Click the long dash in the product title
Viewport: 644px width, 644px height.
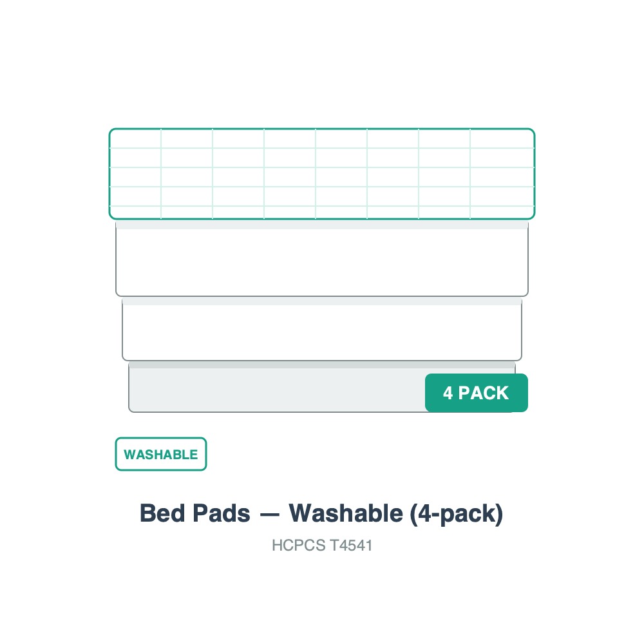(x=269, y=515)
